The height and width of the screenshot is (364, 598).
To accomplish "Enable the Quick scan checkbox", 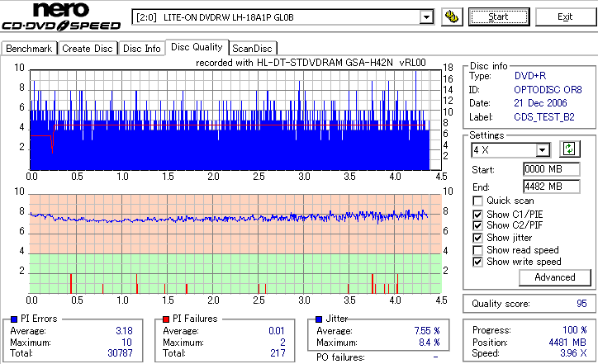I will (x=477, y=201).
